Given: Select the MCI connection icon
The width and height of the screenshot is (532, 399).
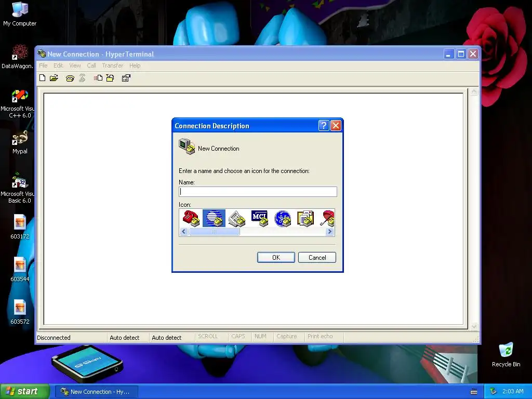Looking at the screenshot, I should pyautogui.click(x=260, y=218).
